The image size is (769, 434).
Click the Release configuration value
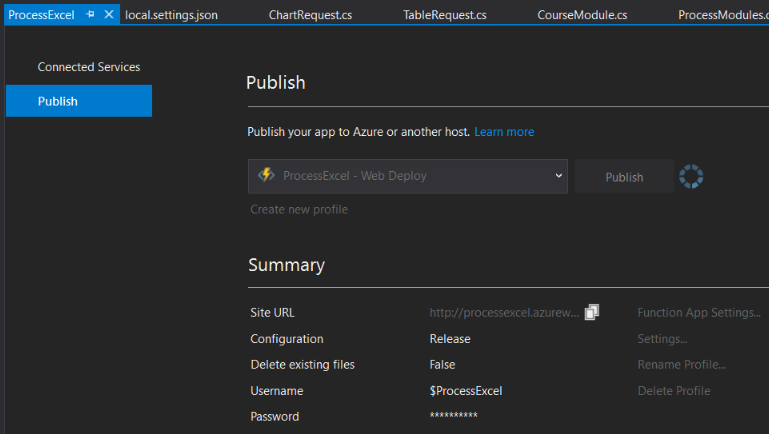pyautogui.click(x=450, y=339)
